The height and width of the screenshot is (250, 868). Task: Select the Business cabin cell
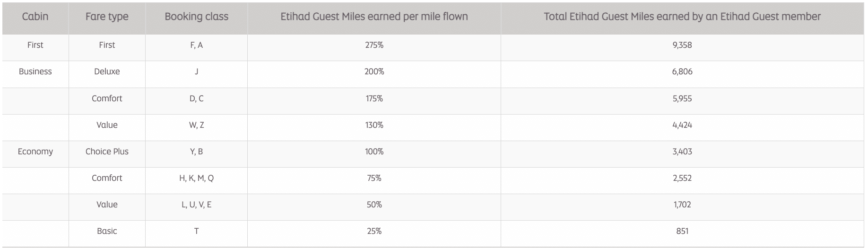coord(35,71)
